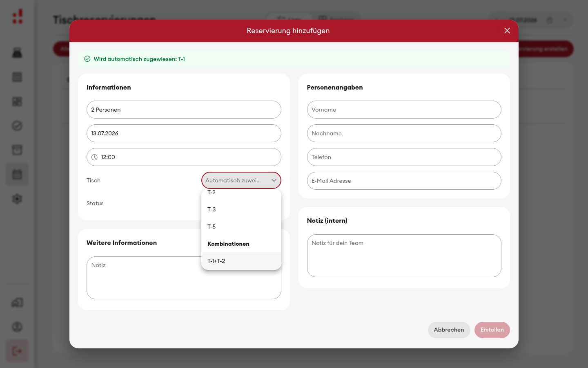588x368 pixels.
Task: Focus the Notiz für dein Team textarea
Action: [404, 256]
